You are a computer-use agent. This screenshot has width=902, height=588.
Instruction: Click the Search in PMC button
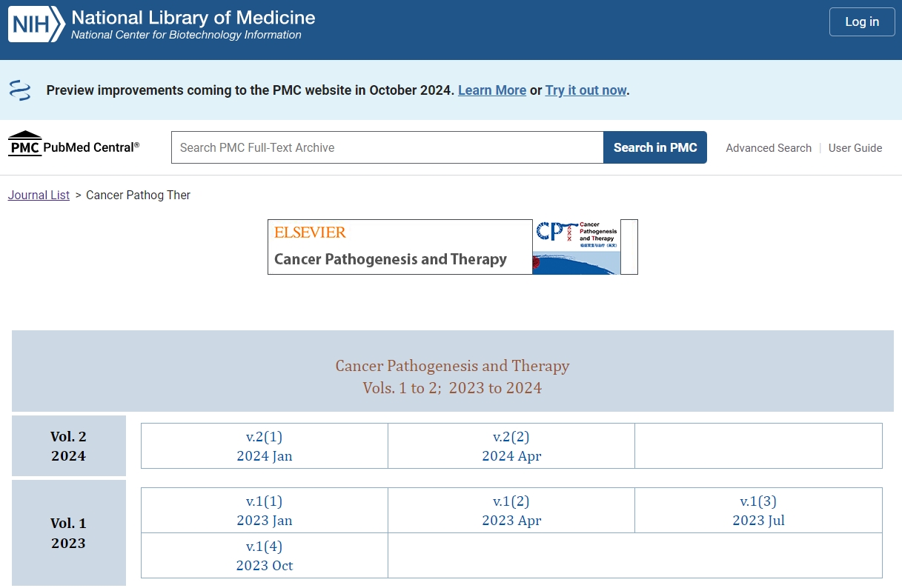[654, 147]
